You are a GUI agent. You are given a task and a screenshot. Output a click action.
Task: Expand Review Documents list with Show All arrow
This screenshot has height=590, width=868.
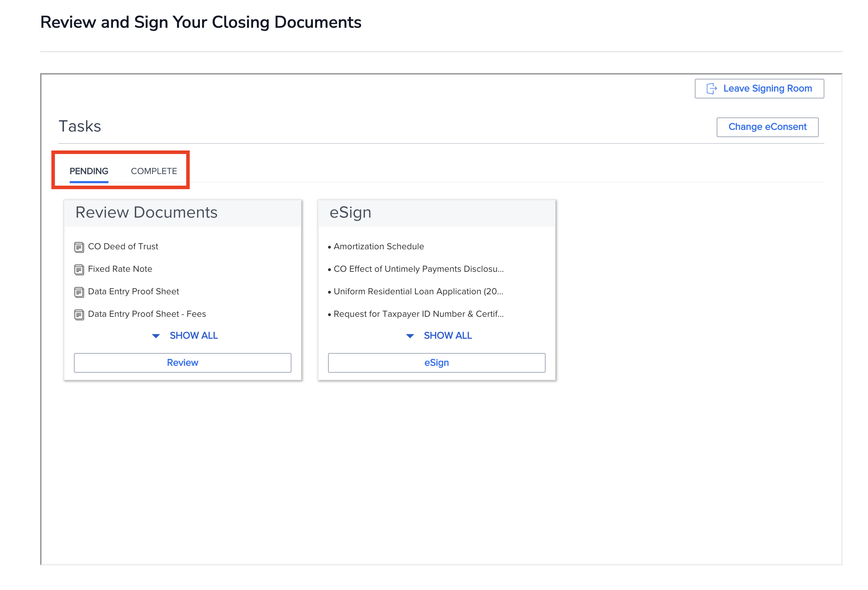coord(156,336)
